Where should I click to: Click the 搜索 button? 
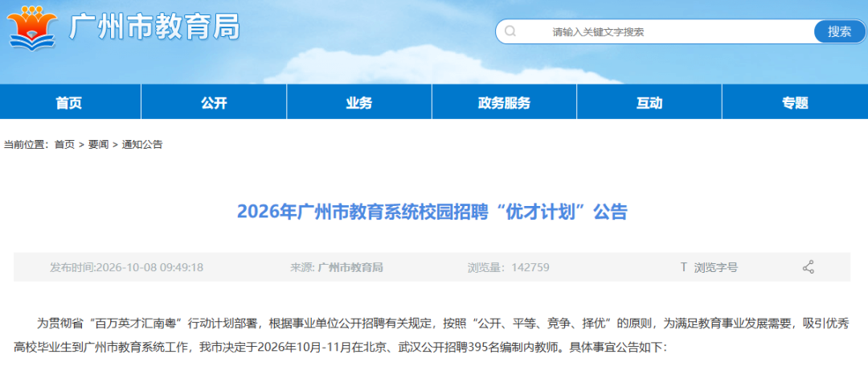(839, 31)
